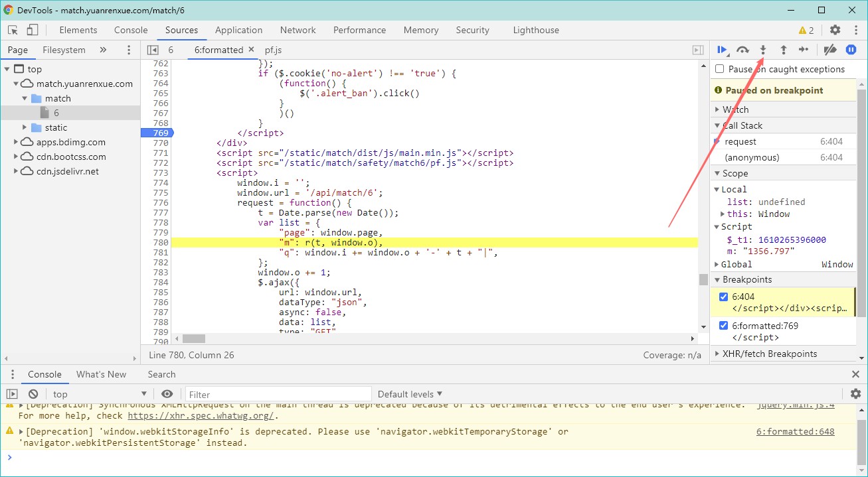Open more navigator tabs chevron

103,50
